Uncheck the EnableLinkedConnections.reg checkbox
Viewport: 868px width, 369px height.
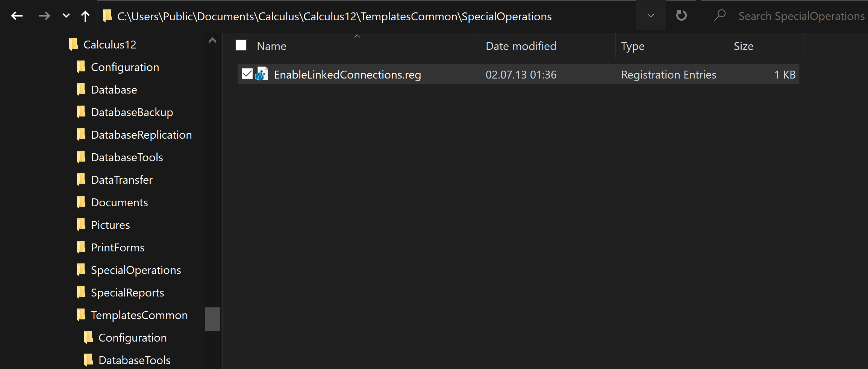coord(247,74)
